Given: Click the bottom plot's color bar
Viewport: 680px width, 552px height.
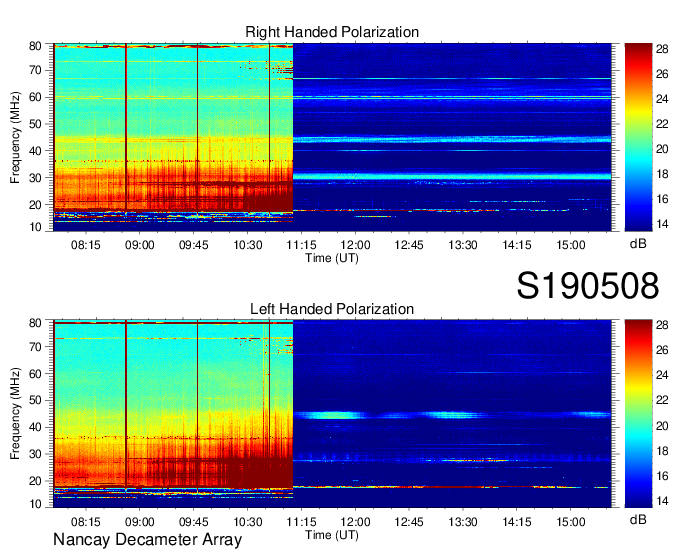Looking at the screenshot, I should coord(638,414).
